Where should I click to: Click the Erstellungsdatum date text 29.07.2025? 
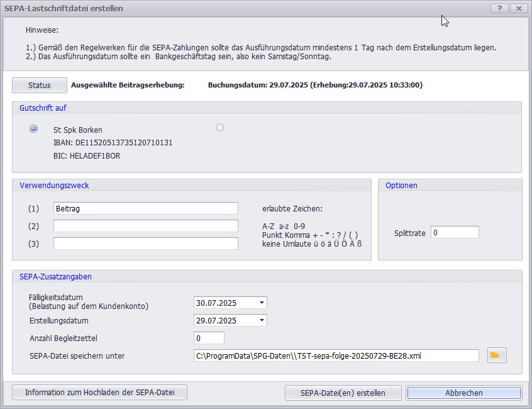[x=217, y=320]
